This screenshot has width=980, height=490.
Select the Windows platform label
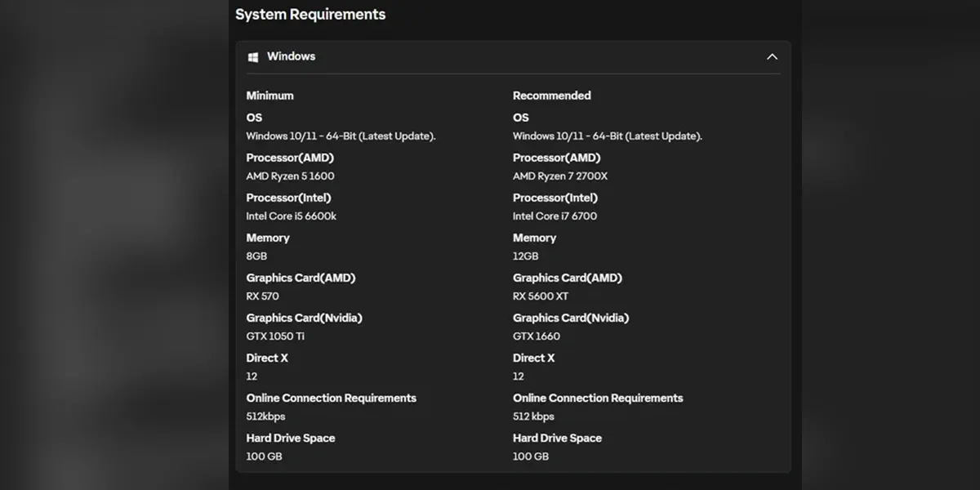(x=291, y=56)
